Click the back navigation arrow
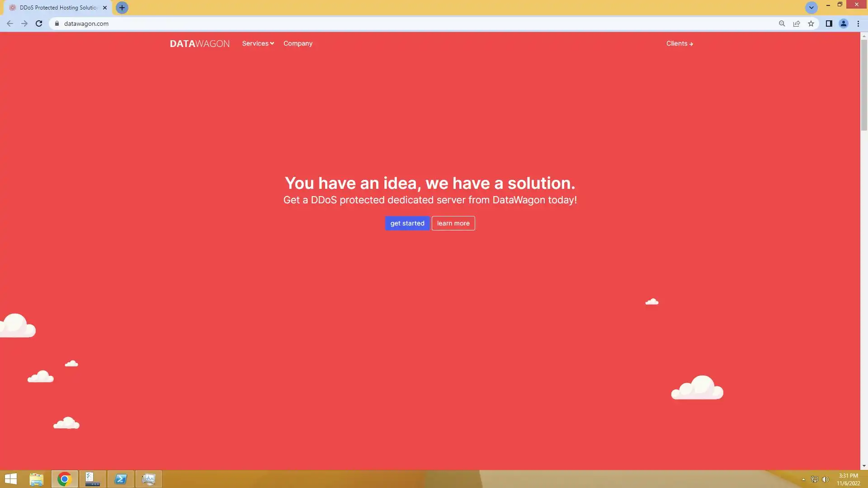The width and height of the screenshot is (868, 488). click(x=10, y=23)
